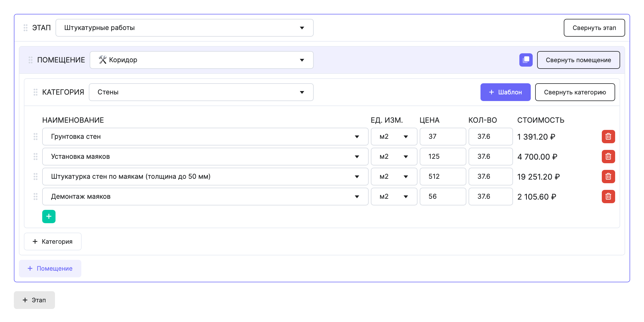Viewport: 644px width, 322px height.
Task: Delete the Грунтовка стен row
Action: click(x=608, y=137)
